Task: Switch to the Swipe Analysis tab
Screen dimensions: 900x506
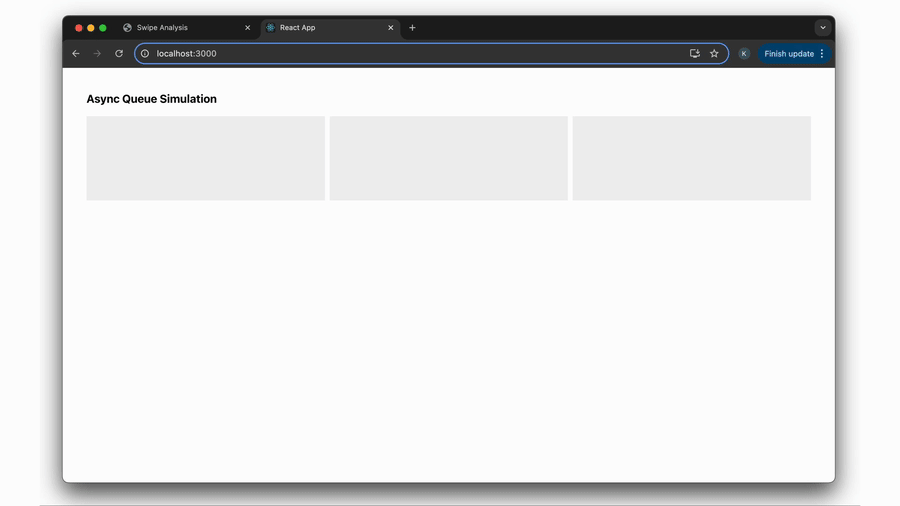Action: click(180, 28)
